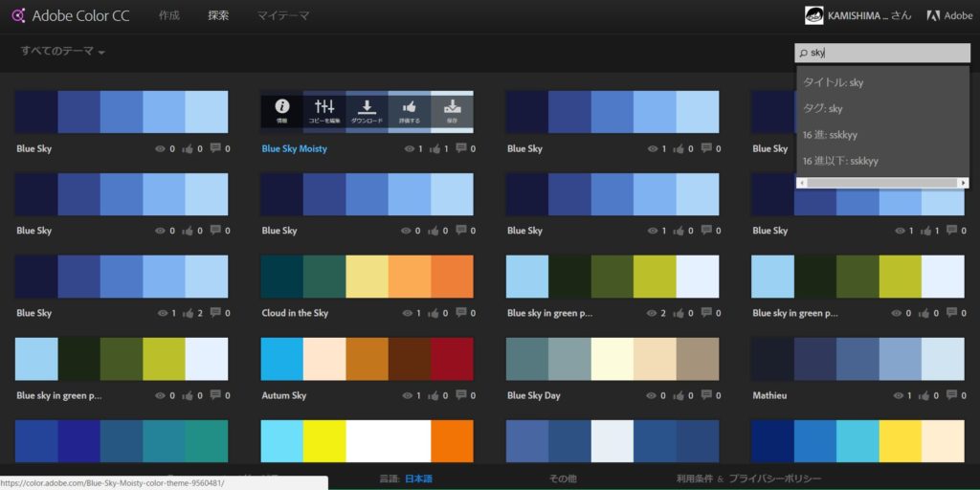This screenshot has height=490, width=980.
Task: Select タグ: sky search suggestion
Action: (x=823, y=108)
